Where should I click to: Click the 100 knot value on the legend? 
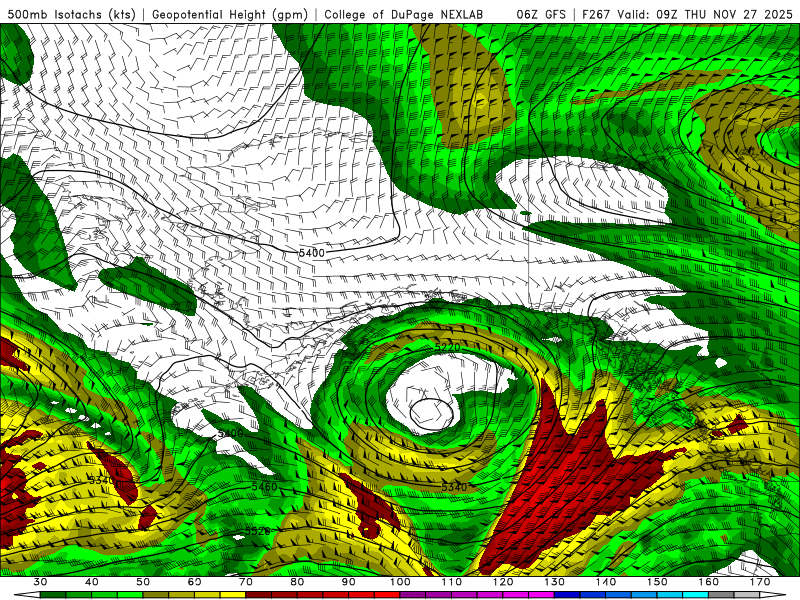(x=400, y=582)
